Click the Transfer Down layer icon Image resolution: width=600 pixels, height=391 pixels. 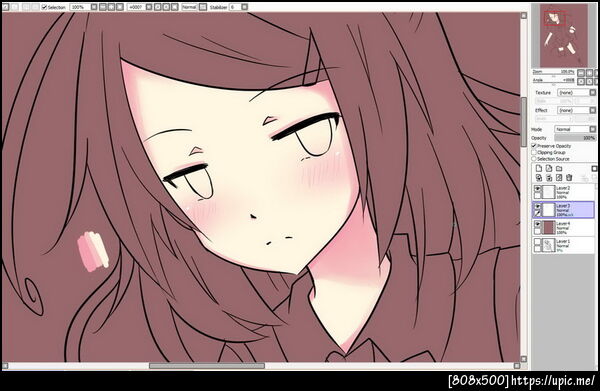point(539,178)
